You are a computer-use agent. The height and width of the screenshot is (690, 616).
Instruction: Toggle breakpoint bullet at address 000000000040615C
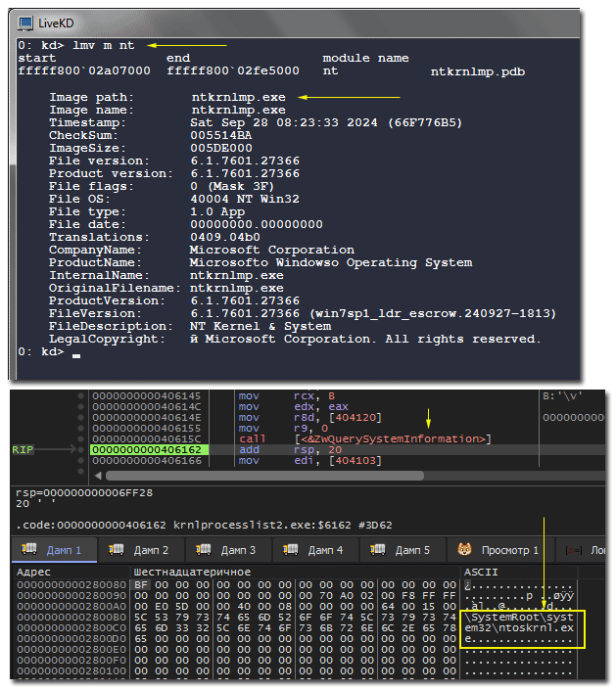pos(79,437)
